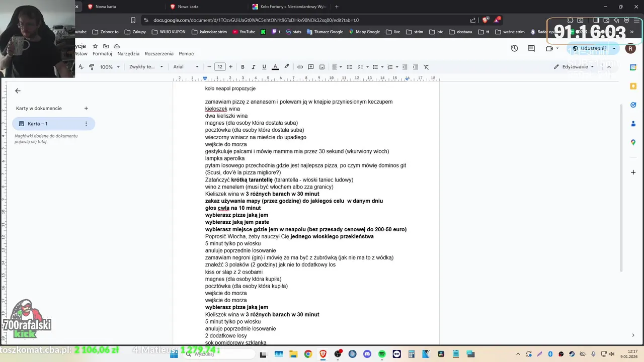Add side panel add-ons with plus

[633, 172]
